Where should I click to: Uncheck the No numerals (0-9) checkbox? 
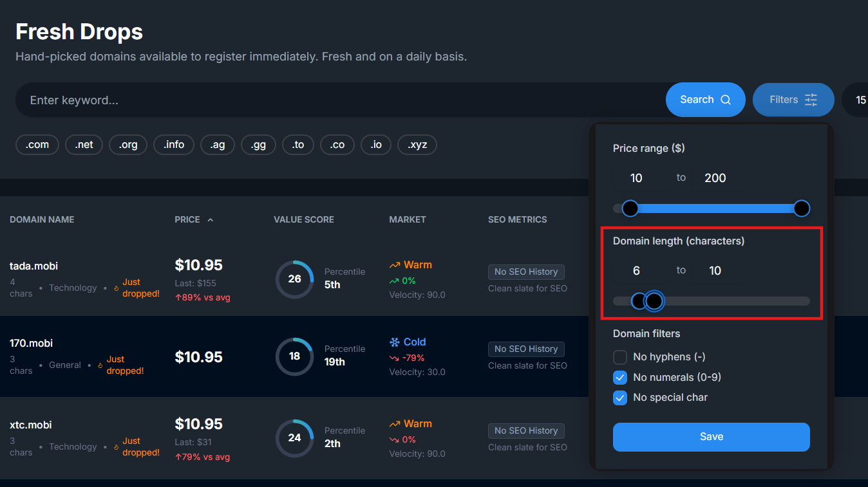(620, 378)
